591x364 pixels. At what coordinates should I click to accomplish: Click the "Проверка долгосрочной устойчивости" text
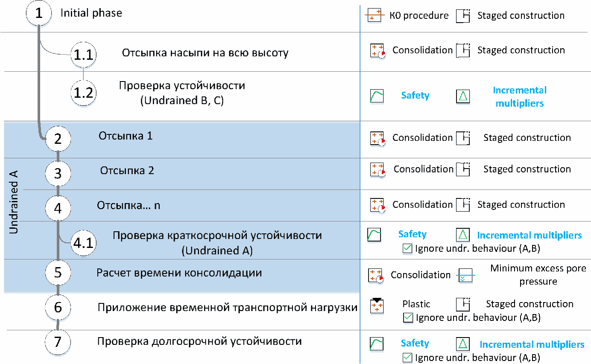pyautogui.click(x=199, y=341)
